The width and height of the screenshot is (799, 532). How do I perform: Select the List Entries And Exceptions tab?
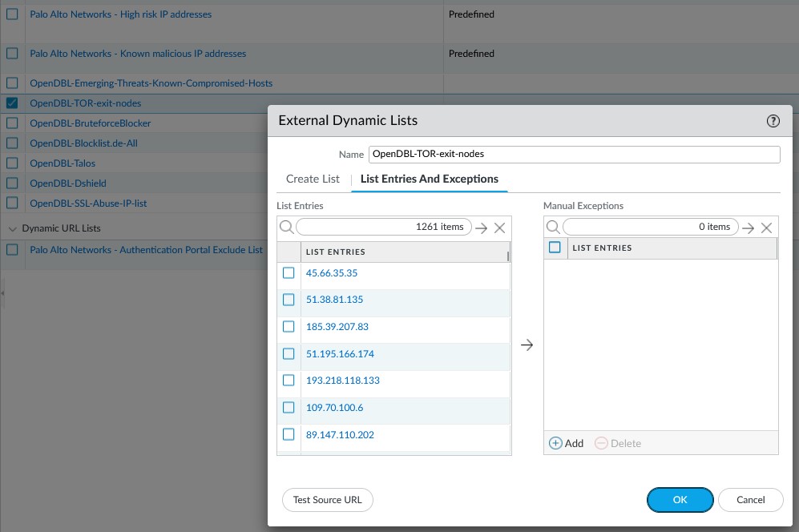click(430, 179)
